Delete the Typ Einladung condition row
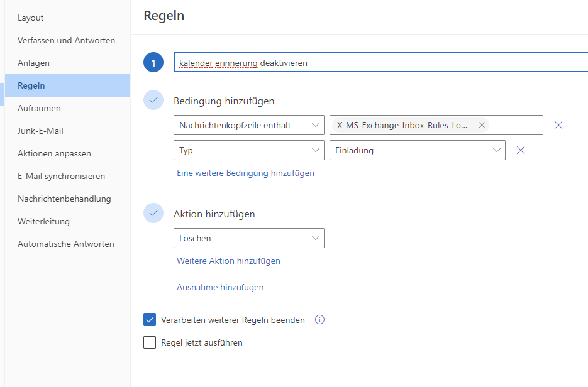 point(520,150)
